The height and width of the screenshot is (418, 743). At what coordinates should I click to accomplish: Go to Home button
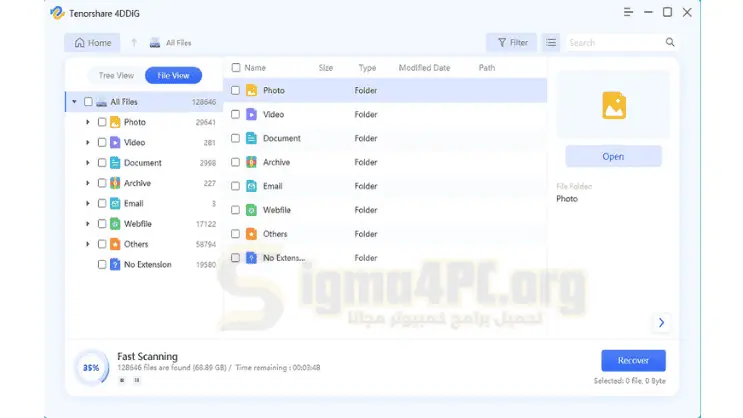coord(92,43)
